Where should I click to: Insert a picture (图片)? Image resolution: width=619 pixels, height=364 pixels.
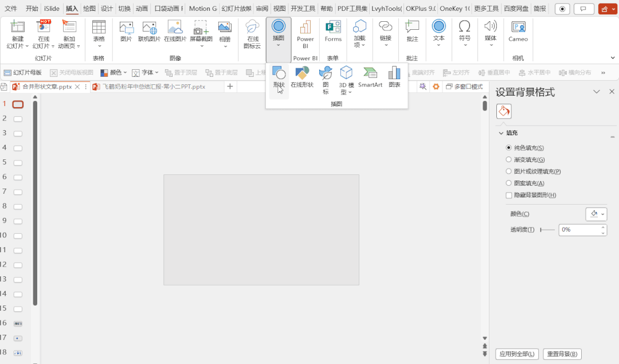pyautogui.click(x=126, y=32)
